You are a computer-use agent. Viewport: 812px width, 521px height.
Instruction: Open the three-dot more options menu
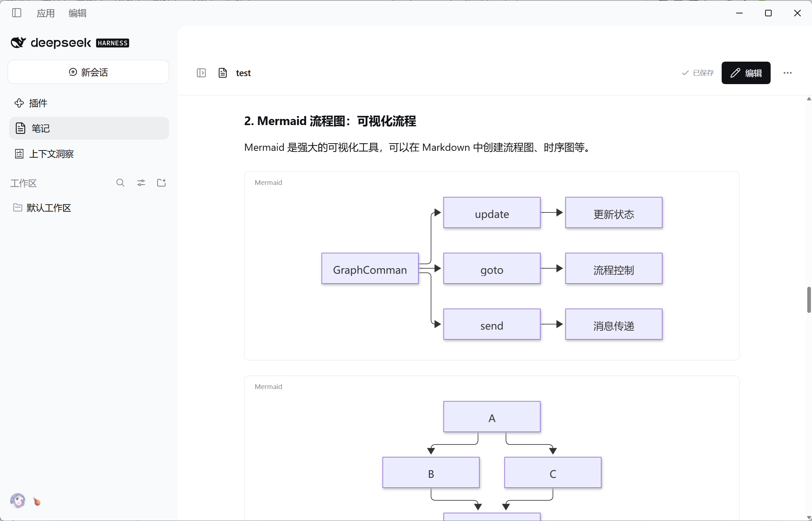click(787, 73)
